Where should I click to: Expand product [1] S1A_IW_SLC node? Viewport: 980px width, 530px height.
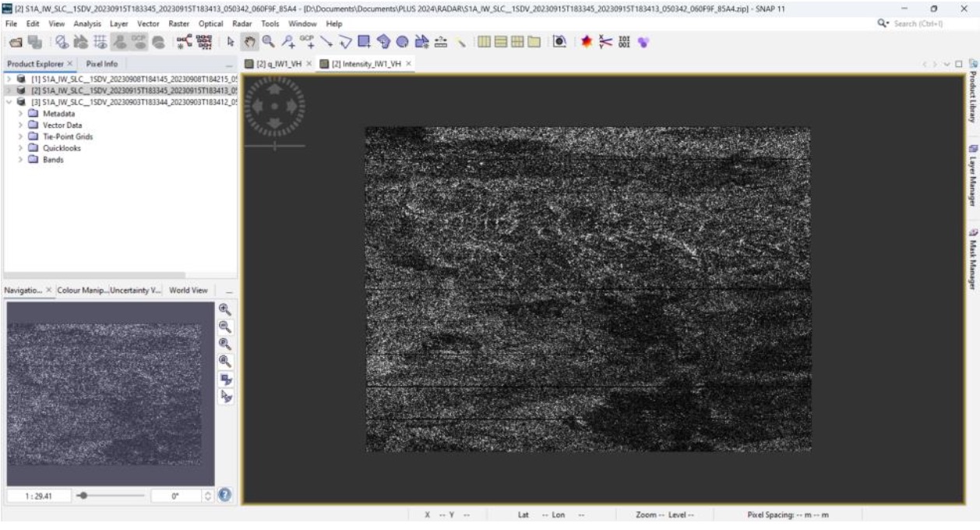[9, 79]
